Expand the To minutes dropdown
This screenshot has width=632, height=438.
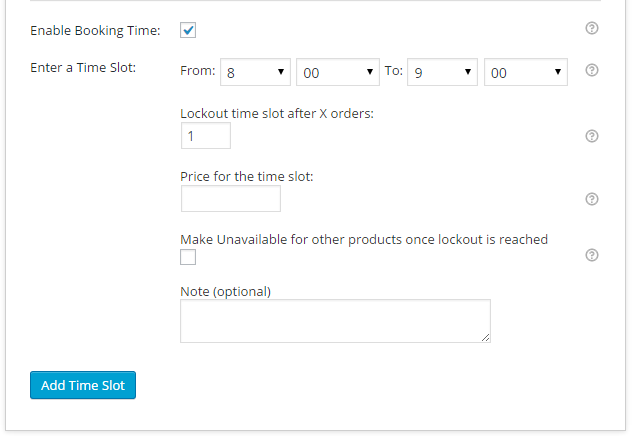(526, 72)
